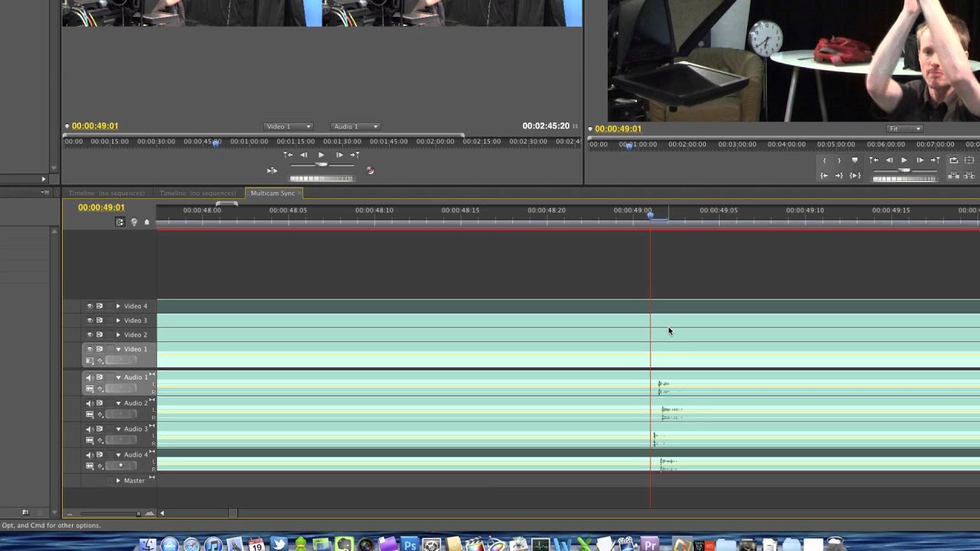Set In point in program monitor
This screenshot has height=551, width=980.
pyautogui.click(x=824, y=160)
